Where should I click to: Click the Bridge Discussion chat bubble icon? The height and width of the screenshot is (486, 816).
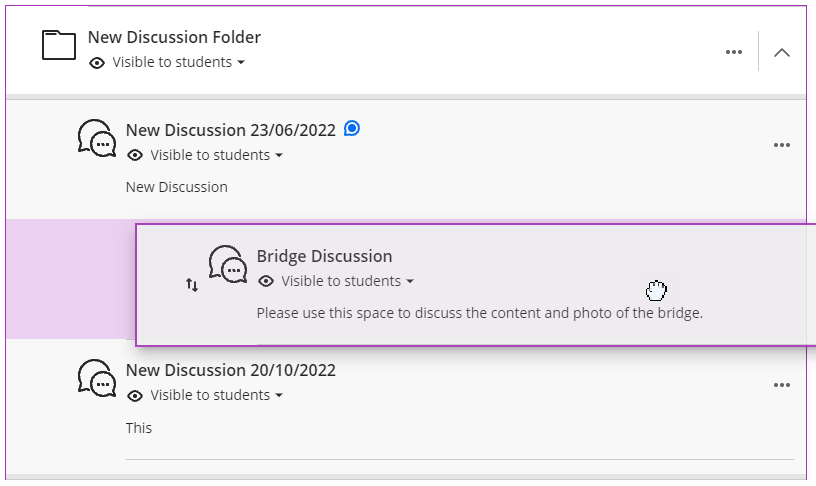click(x=228, y=264)
